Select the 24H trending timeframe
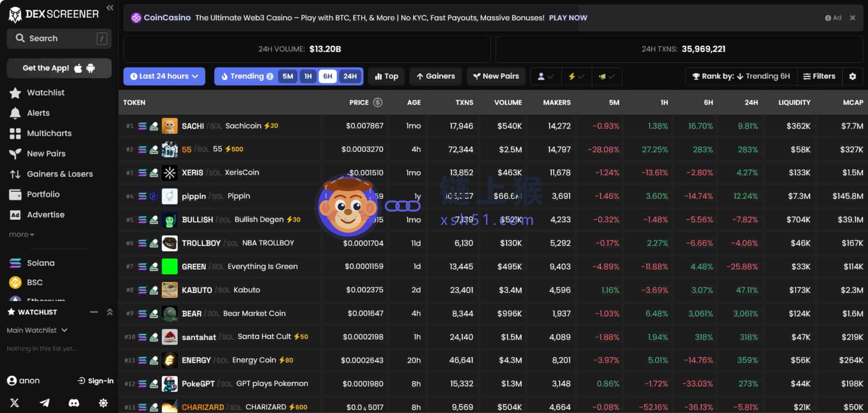Image resolution: width=868 pixels, height=413 pixels. (x=350, y=76)
